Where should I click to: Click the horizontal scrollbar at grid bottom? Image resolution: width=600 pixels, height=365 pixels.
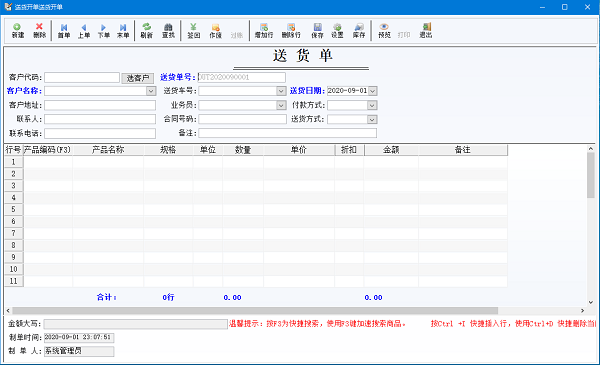coord(255,311)
